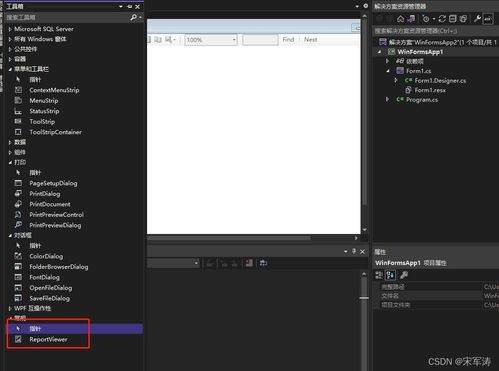The height and width of the screenshot is (371, 499).
Task: Expand Form1.Designer.cs node
Action: [396, 80]
